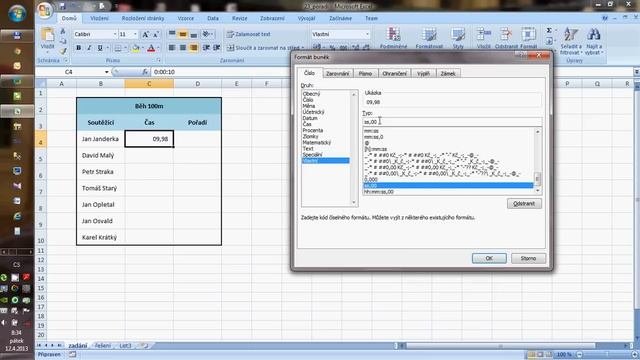The height and width of the screenshot is (360, 640).
Task: Open the Font Color dropdown arrow
Action: pos(158,48)
